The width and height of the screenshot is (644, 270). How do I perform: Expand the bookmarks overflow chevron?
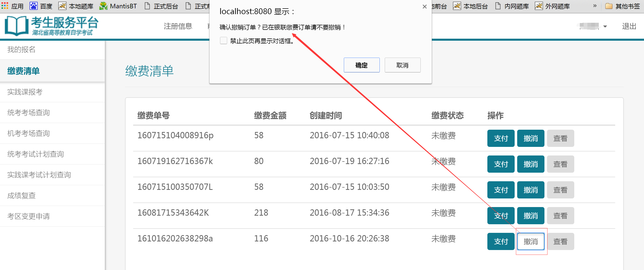(595, 6)
